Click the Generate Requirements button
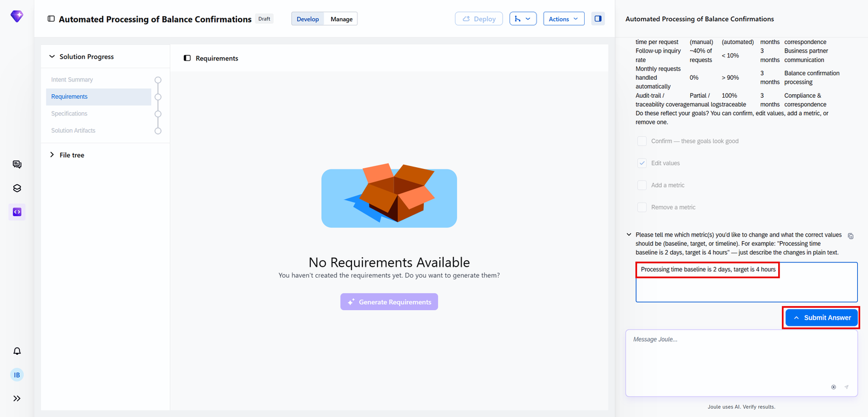Image resolution: width=868 pixels, height=417 pixels. tap(389, 302)
